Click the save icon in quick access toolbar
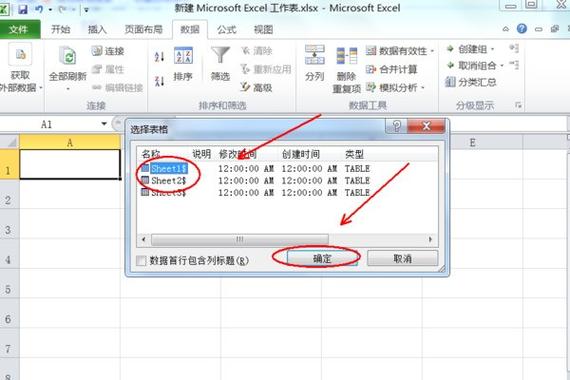Image resolution: width=570 pixels, height=380 pixels. (23, 9)
